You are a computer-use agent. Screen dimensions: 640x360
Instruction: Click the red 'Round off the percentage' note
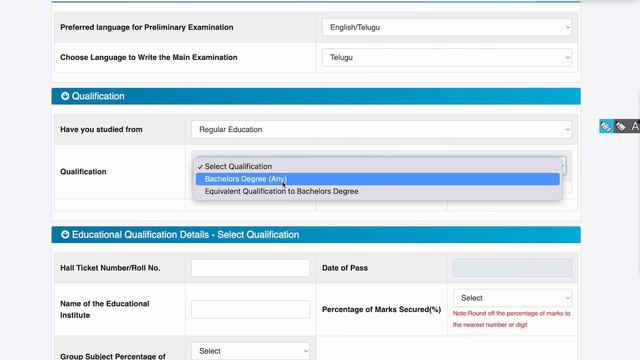511,319
